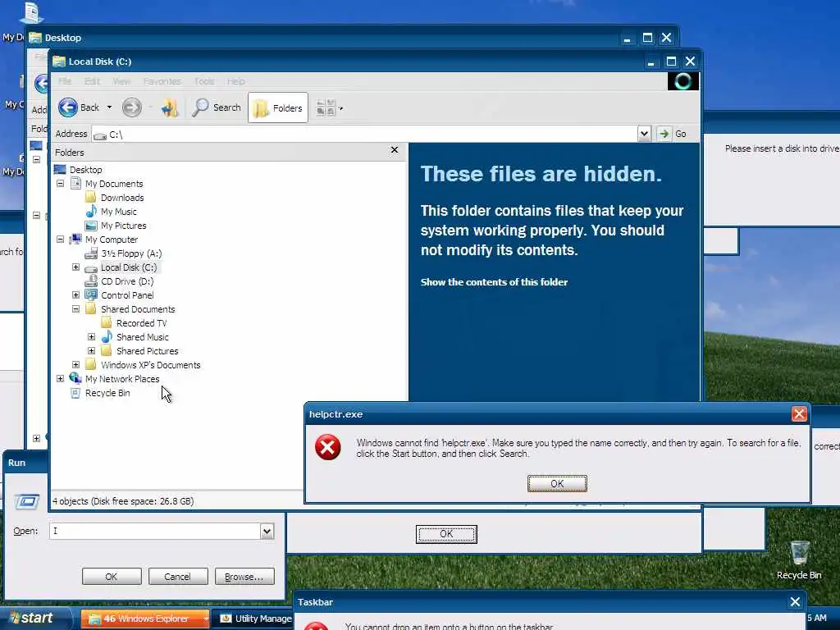Expand the Local Disk (C:) node
Screen dimensions: 840x630
tap(75, 267)
